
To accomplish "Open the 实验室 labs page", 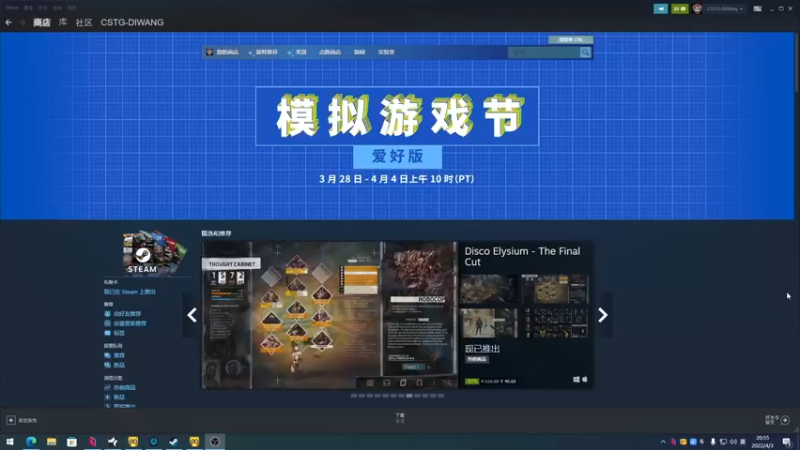I will coord(386,52).
